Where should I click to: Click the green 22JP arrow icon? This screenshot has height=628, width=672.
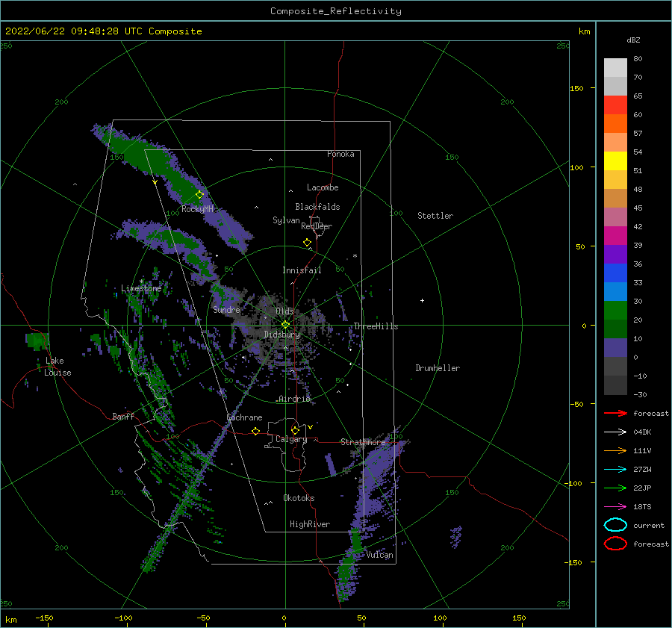[x=615, y=488]
